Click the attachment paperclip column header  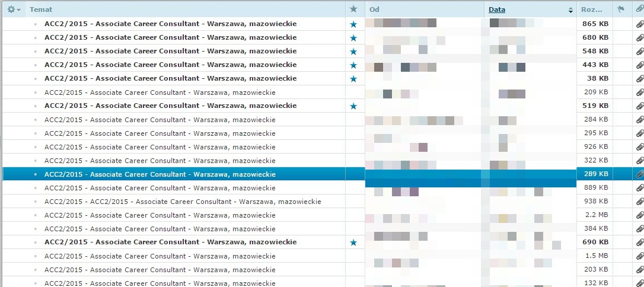(x=639, y=9)
